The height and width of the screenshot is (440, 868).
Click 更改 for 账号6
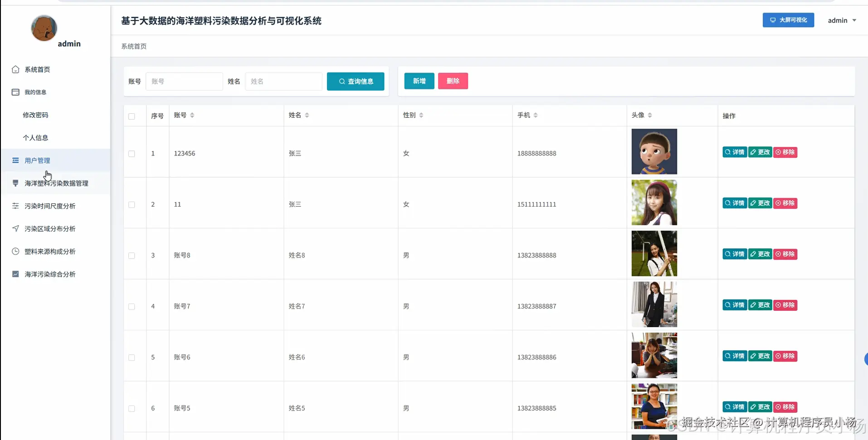760,356
